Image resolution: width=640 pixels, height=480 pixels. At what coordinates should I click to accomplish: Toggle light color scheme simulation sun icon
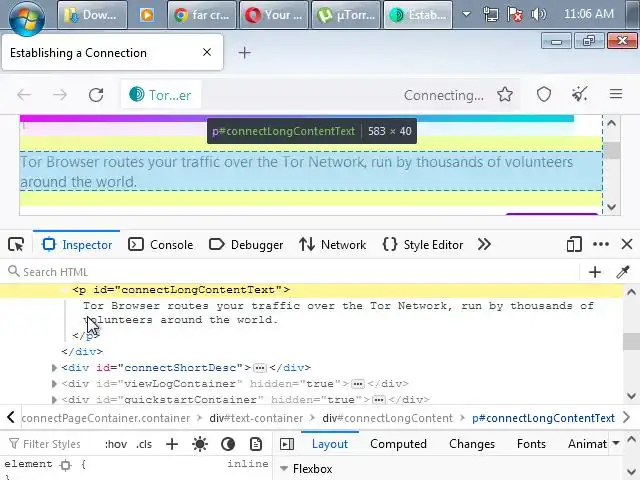(x=200, y=444)
